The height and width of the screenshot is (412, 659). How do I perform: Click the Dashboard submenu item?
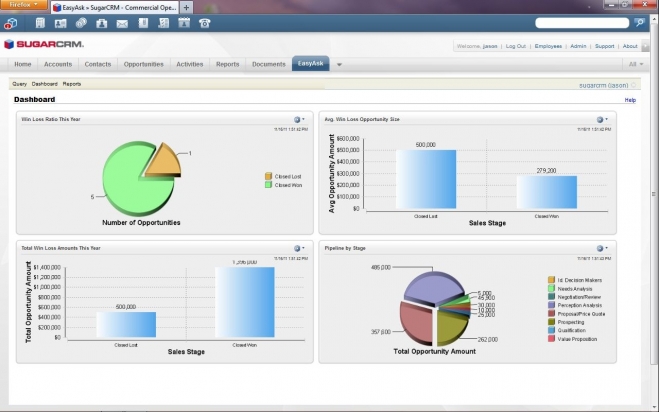pos(45,84)
